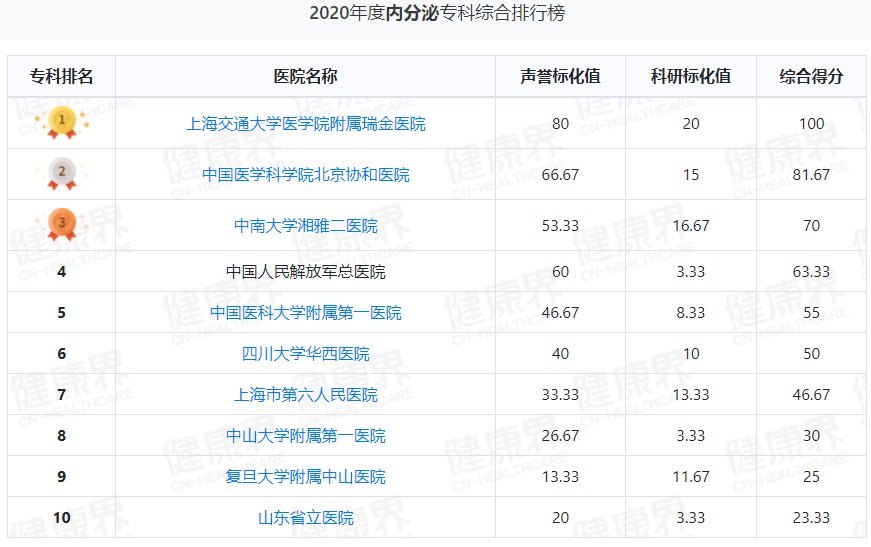Click 科研标化值 10 for 华西医院

[691, 354]
